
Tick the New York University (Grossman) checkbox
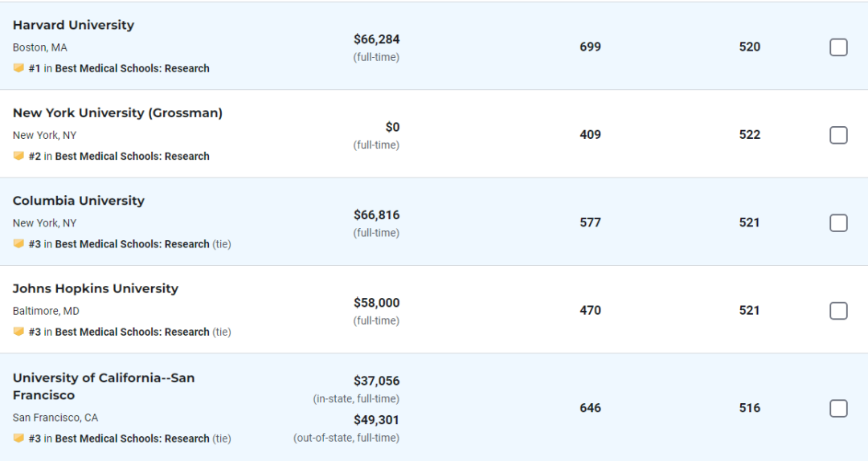[x=838, y=135]
